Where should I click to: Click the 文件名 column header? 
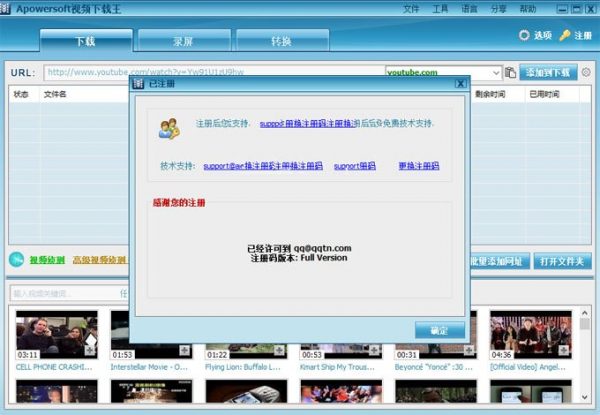click(x=55, y=94)
